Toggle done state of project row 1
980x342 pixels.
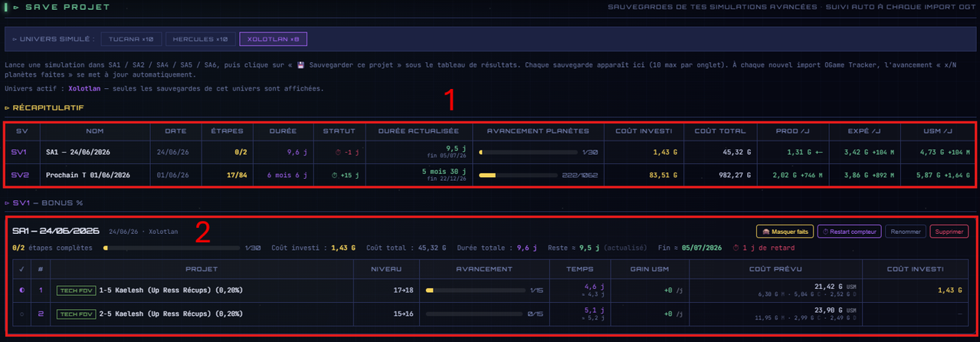tap(21, 291)
